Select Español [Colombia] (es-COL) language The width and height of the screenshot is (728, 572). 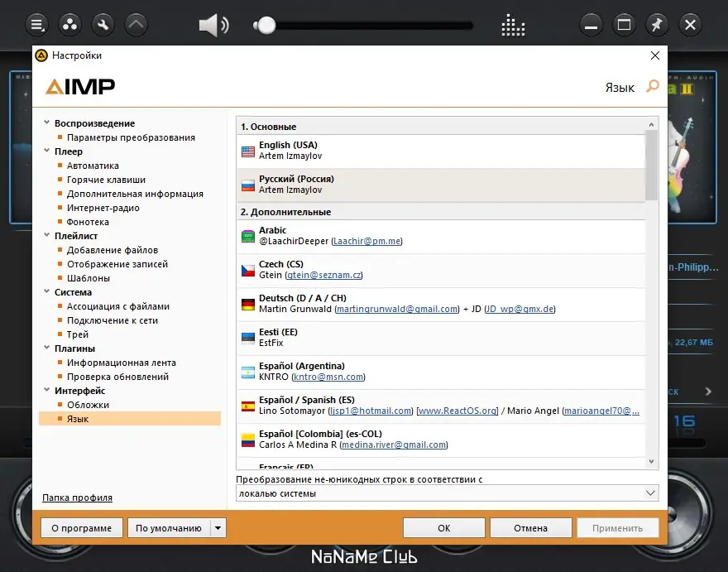[x=441, y=440]
